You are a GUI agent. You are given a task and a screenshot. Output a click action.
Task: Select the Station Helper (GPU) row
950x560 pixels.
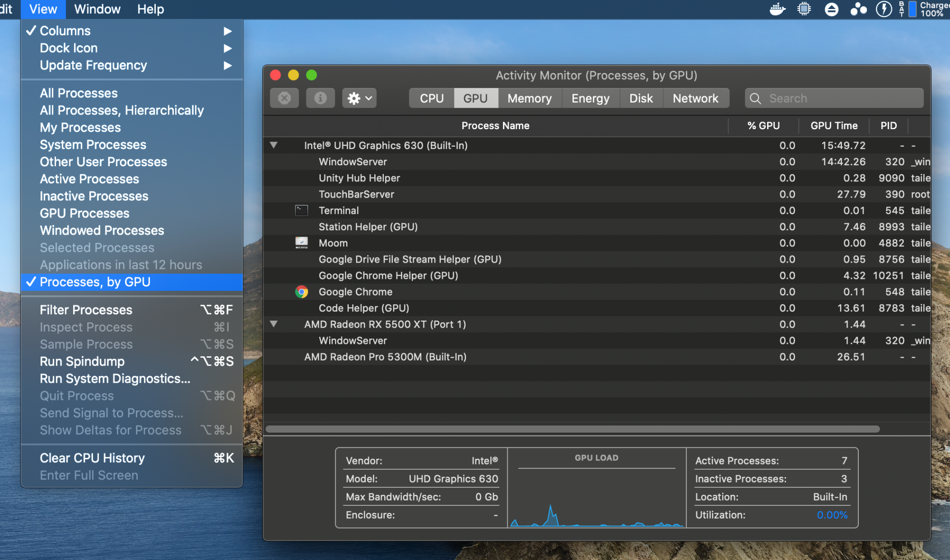597,227
